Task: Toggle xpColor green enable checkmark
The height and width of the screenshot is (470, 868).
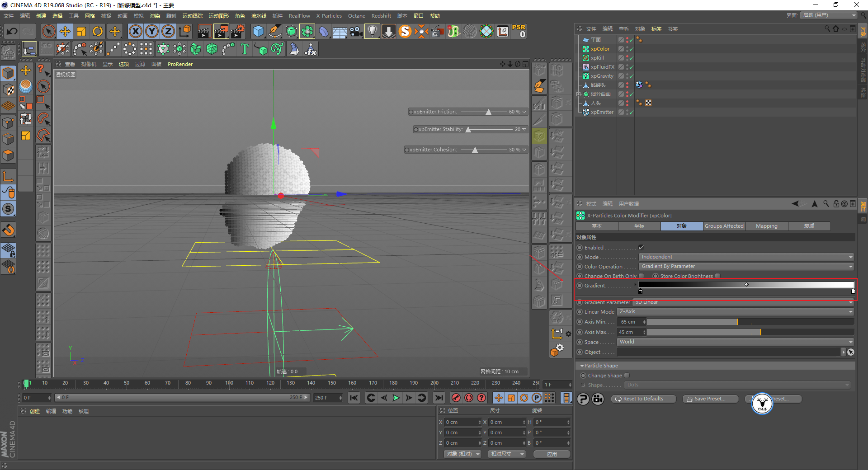Action: (631, 49)
